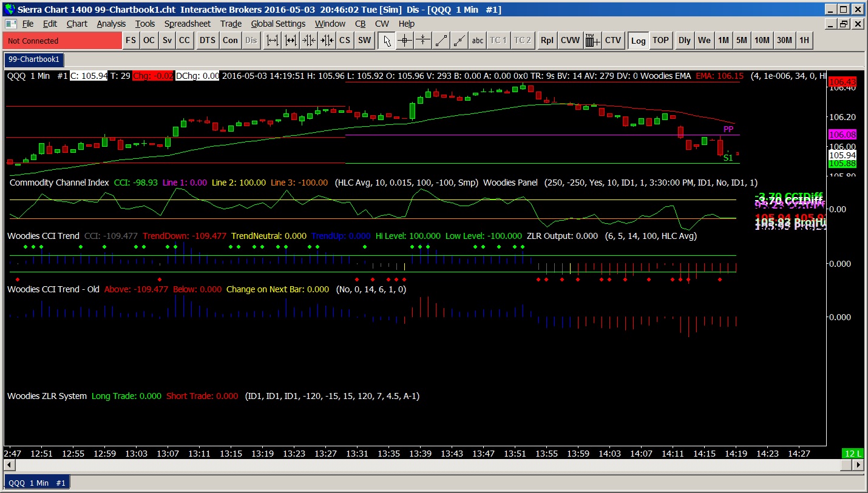
Task: Open the trade window grid icon
Action: tap(592, 41)
